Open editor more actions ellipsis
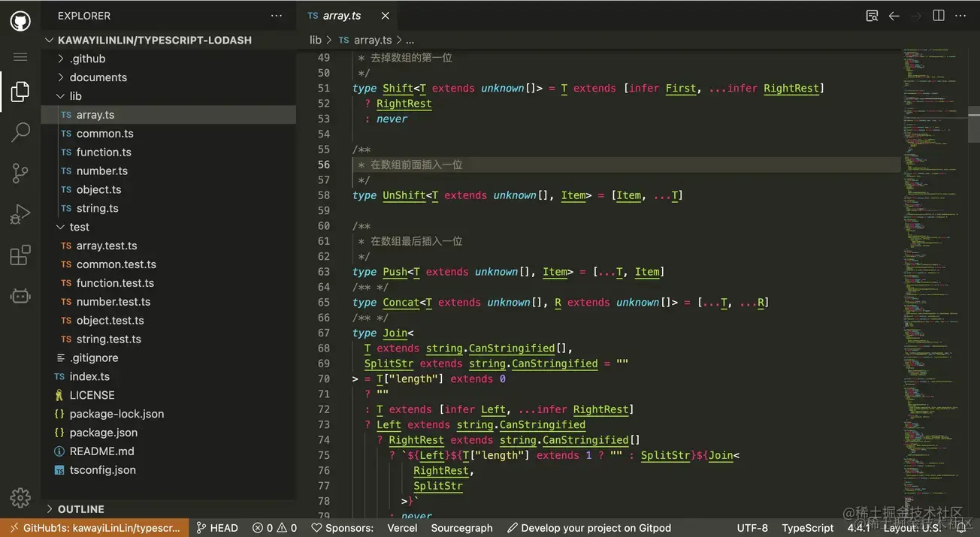Image resolution: width=980 pixels, height=537 pixels. [960, 16]
